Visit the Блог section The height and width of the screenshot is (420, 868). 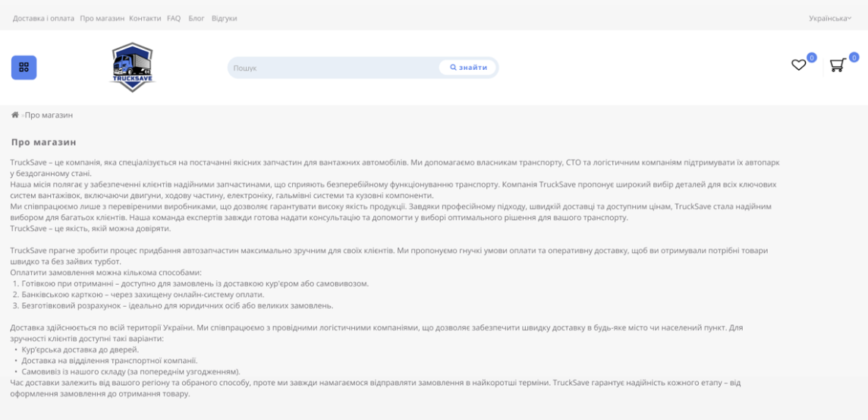click(197, 17)
